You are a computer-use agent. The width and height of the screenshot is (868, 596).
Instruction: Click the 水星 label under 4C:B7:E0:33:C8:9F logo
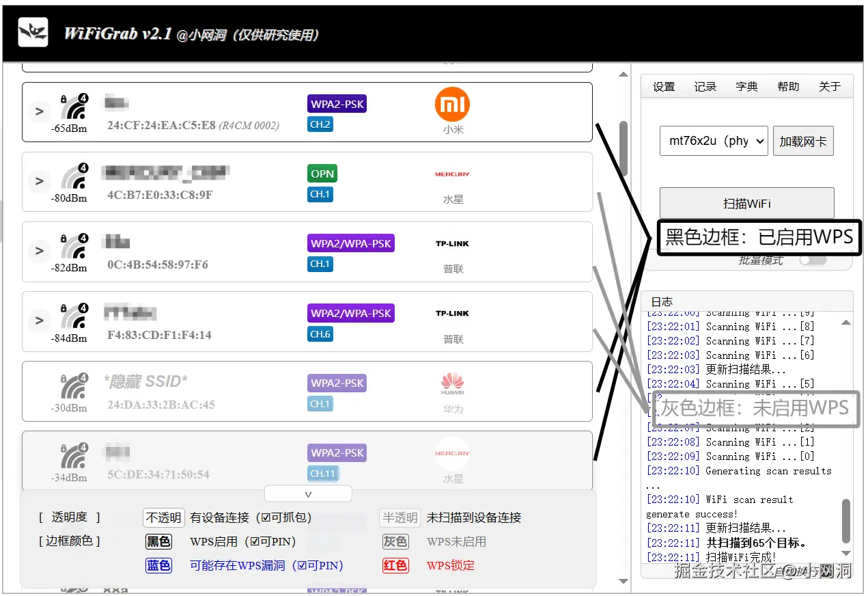[453, 200]
